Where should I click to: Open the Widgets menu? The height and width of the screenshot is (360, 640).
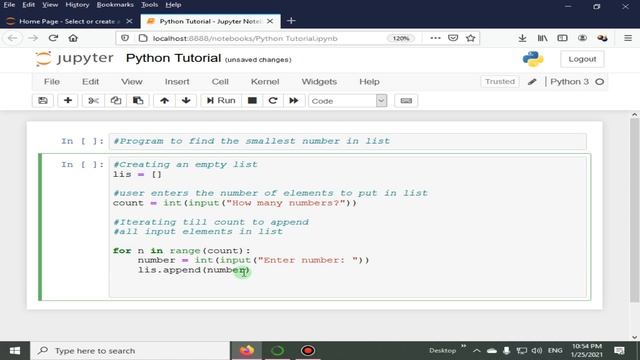click(x=319, y=82)
